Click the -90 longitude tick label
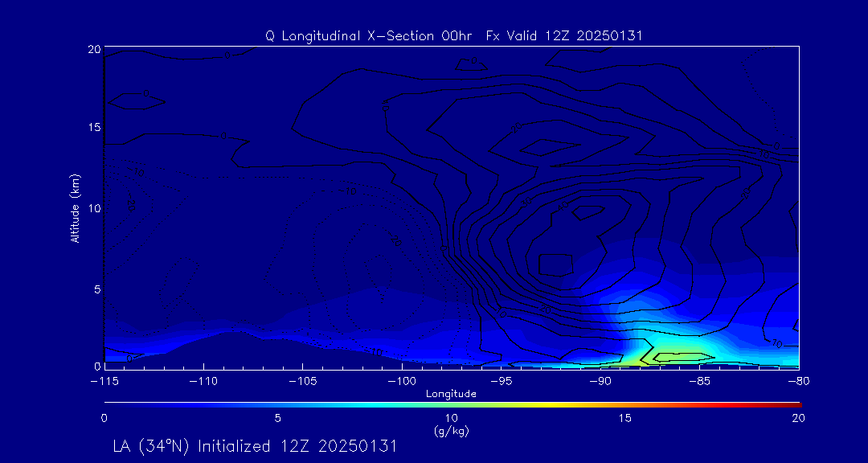This screenshot has height=463, width=868. coord(600,382)
